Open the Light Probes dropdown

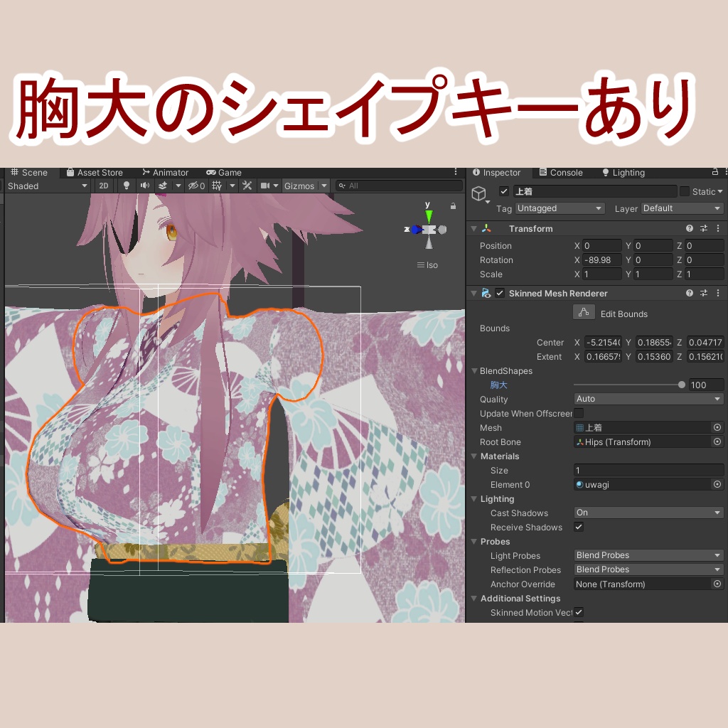pos(648,555)
